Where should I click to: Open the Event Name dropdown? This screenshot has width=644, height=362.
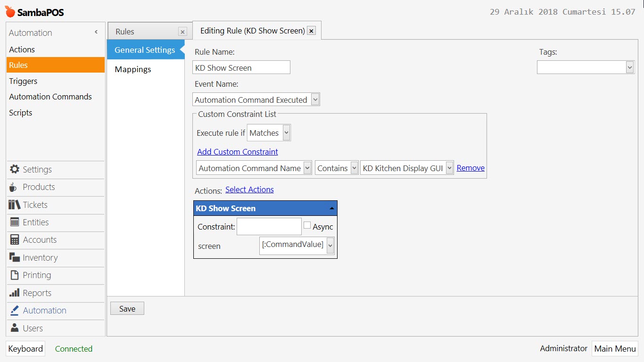[315, 99]
